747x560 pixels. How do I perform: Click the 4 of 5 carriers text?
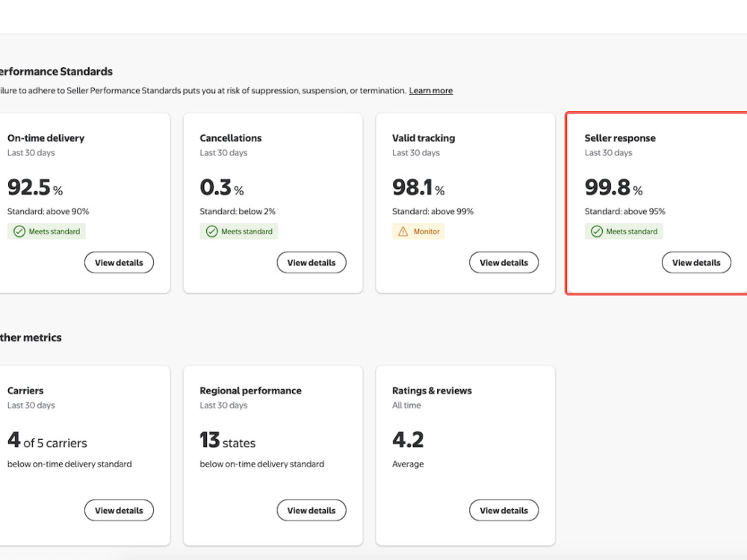pos(47,440)
